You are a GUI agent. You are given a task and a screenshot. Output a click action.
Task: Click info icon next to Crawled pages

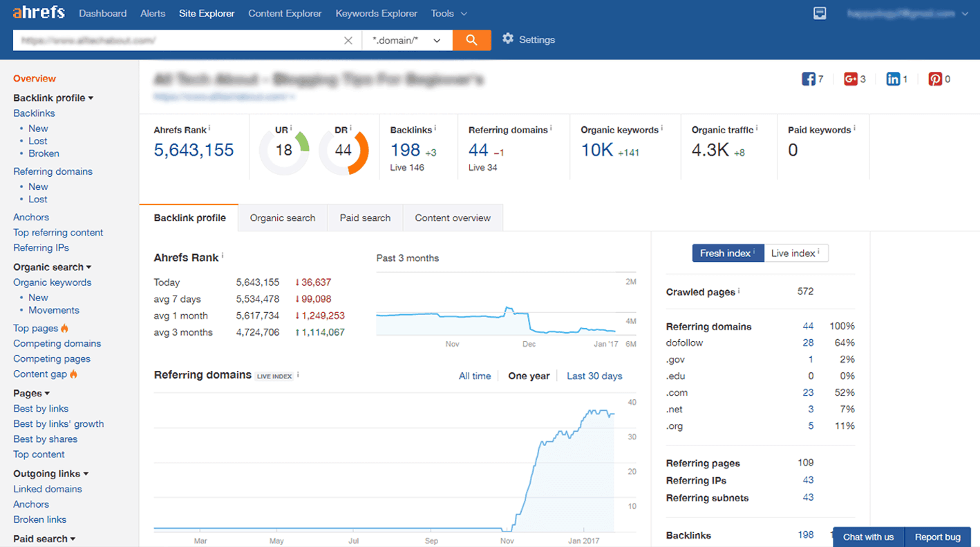point(739,291)
